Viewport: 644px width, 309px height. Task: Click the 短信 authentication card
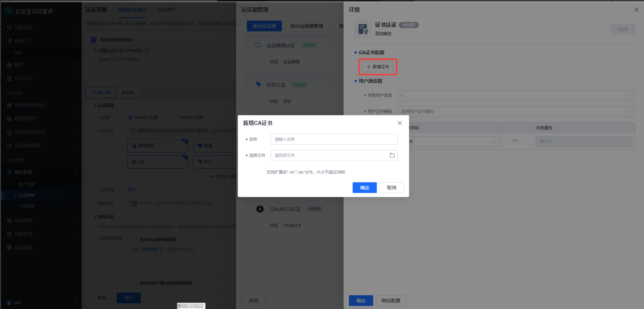click(215, 146)
